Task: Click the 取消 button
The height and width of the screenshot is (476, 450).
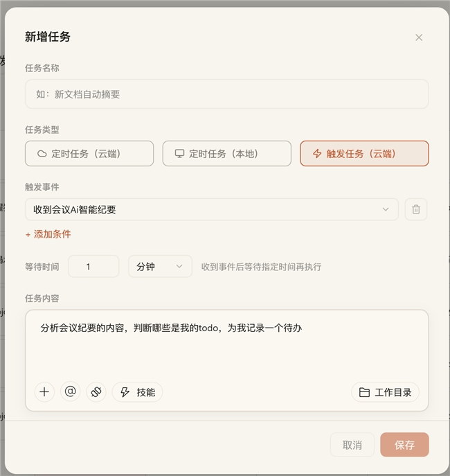Action: [x=352, y=445]
